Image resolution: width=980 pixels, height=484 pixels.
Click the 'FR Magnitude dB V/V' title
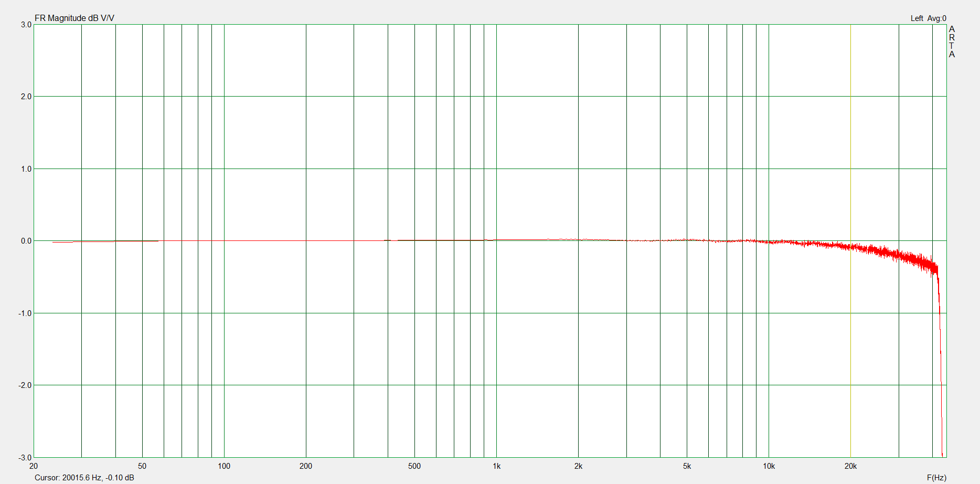pyautogui.click(x=74, y=18)
